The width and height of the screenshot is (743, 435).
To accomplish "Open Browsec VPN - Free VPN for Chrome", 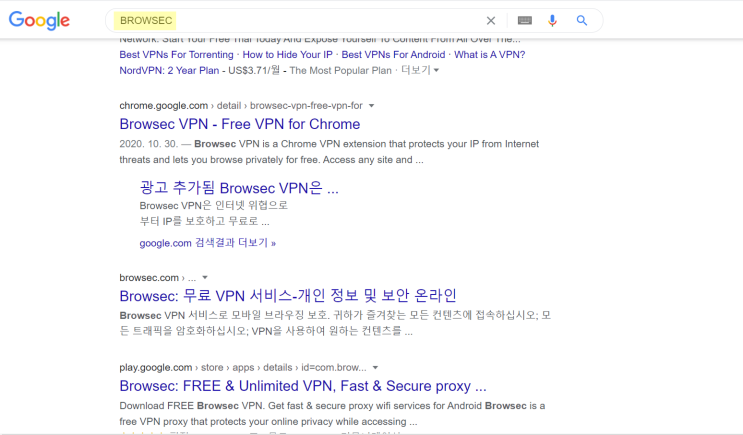I will coord(240,124).
